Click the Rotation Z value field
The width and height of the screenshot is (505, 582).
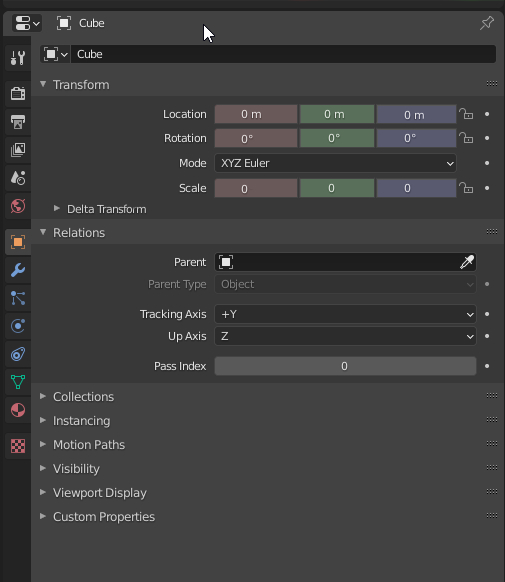point(416,138)
